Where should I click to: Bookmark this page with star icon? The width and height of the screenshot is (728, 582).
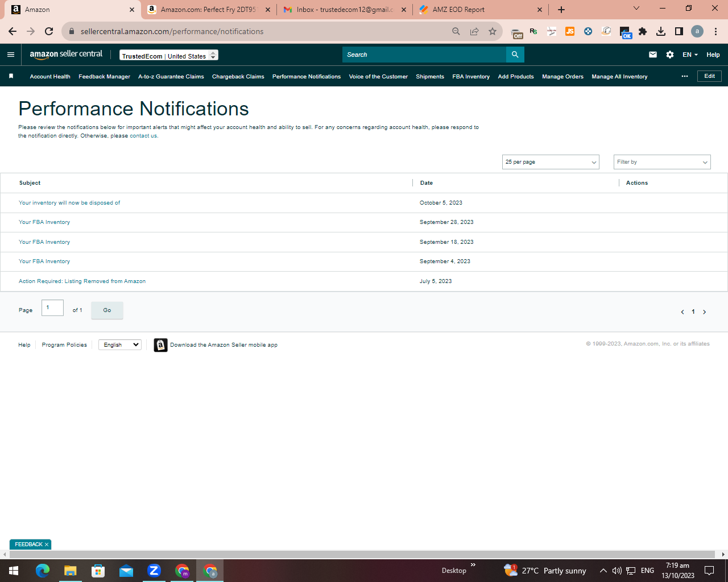(x=493, y=31)
